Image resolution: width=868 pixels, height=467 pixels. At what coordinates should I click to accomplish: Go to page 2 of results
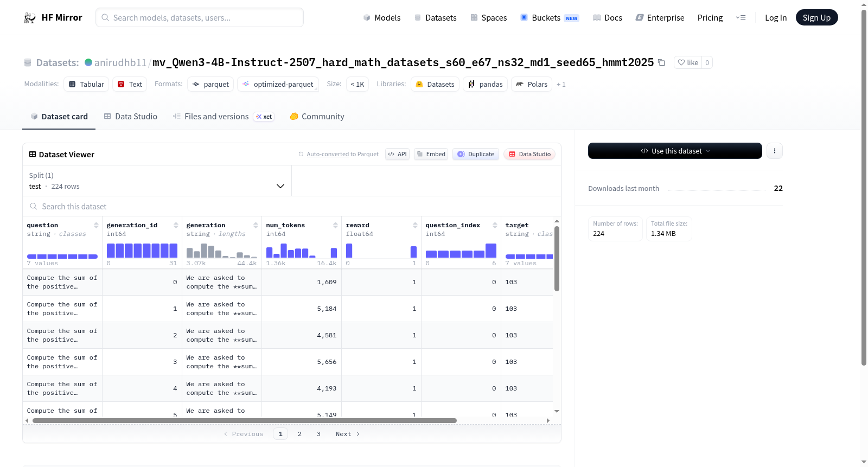299,434
